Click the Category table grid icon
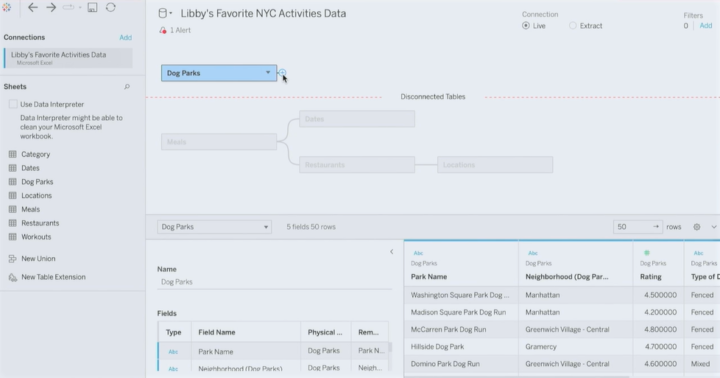 coord(12,154)
